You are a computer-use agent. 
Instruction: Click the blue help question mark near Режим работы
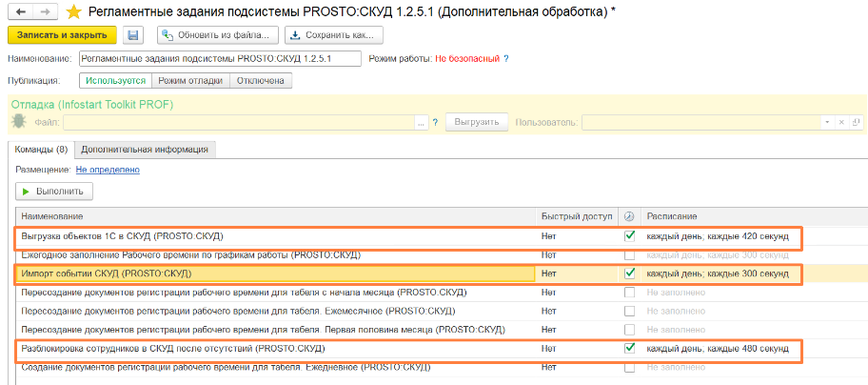[505, 59]
